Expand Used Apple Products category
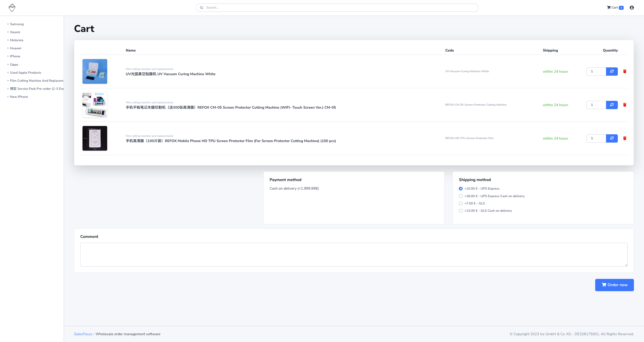The width and height of the screenshot is (644, 342). pyautogui.click(x=25, y=73)
